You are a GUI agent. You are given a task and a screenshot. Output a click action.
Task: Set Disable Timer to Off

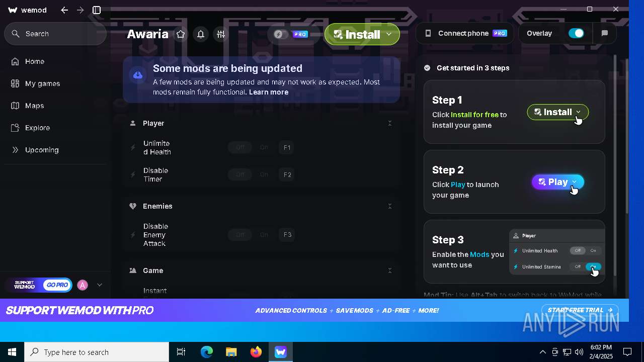[x=240, y=174]
